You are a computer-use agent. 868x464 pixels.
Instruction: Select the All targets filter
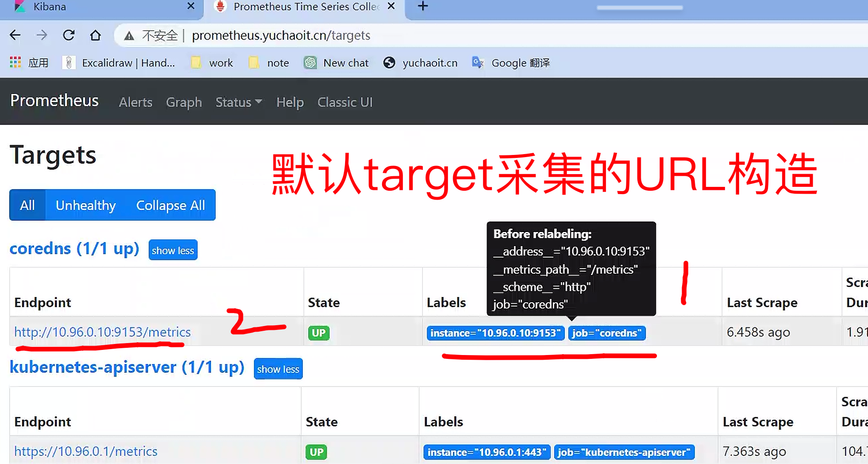click(x=27, y=205)
